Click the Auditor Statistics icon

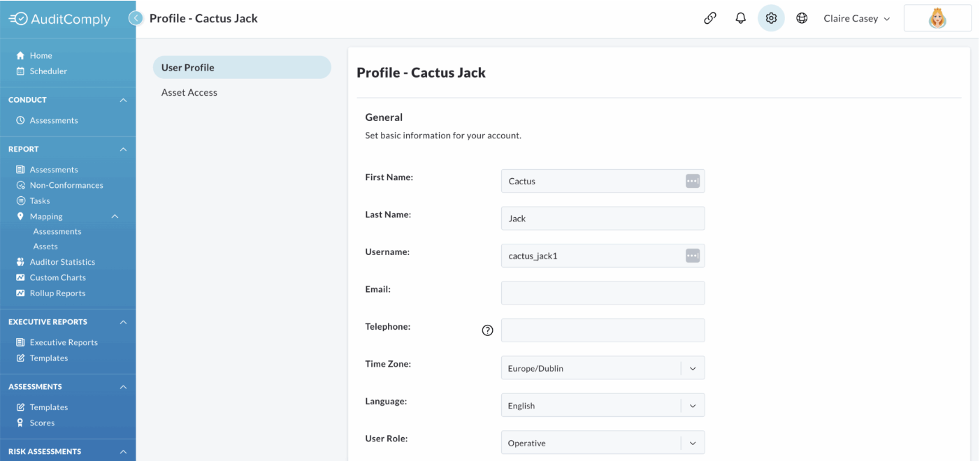(20, 262)
